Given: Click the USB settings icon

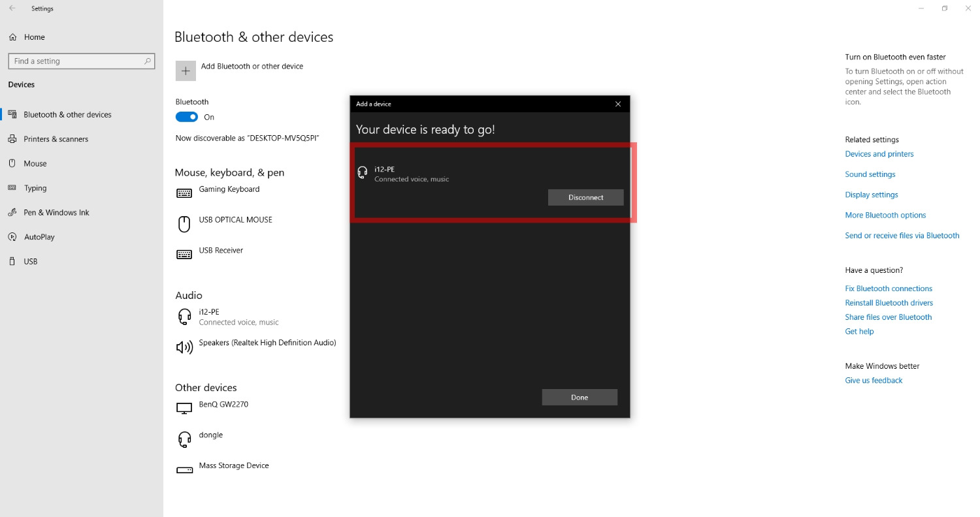Looking at the screenshot, I should pyautogui.click(x=12, y=261).
